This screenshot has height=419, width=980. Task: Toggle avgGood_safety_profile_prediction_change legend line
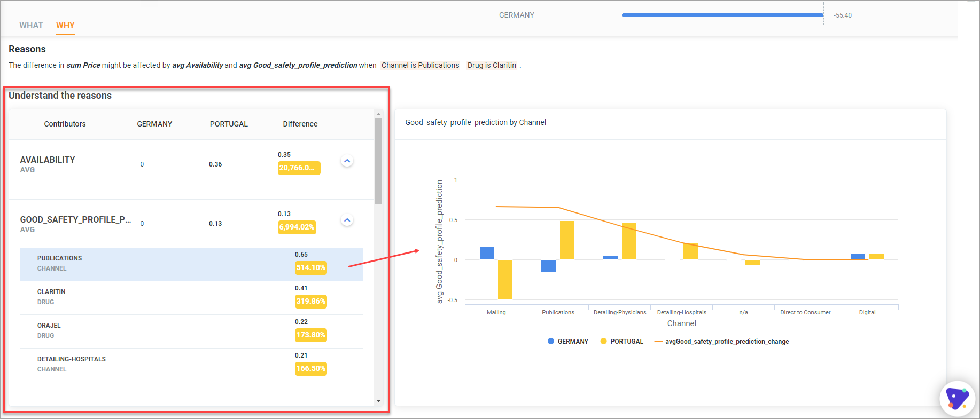[x=721, y=342]
